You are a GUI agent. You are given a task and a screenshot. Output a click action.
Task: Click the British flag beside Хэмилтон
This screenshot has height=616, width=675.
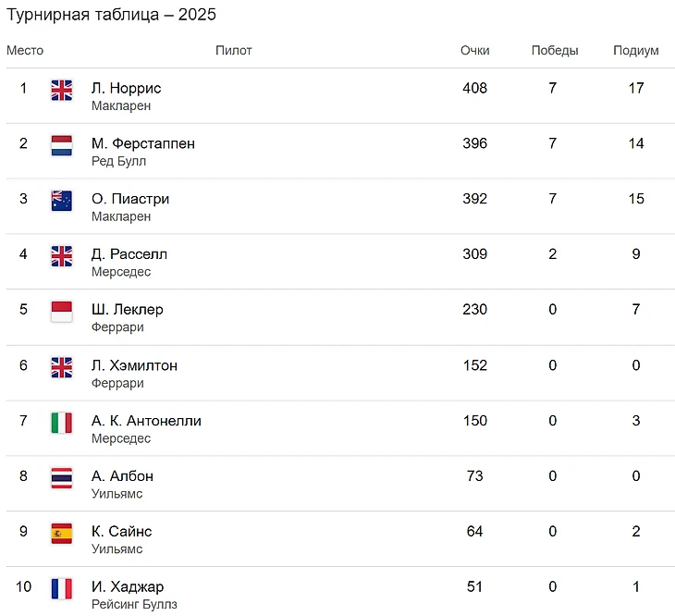[61, 367]
